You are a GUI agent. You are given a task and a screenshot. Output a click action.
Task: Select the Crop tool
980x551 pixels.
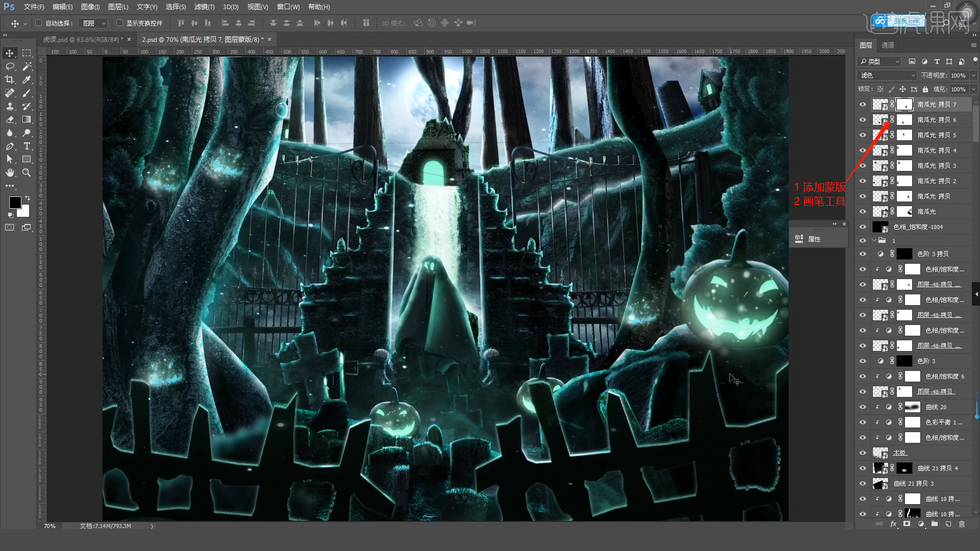(10, 80)
